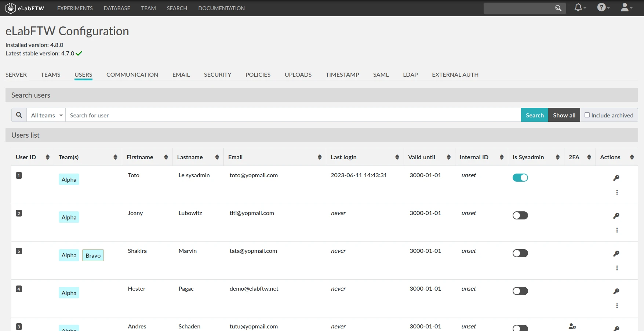Click the key icon for Hester Pagac
644x331 pixels.
pyautogui.click(x=616, y=291)
